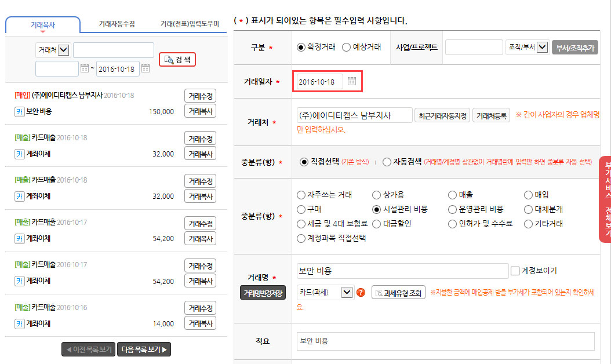Screen dimensions: 611x364
Task: Select 자동검색 radio option
Action: tap(387, 162)
